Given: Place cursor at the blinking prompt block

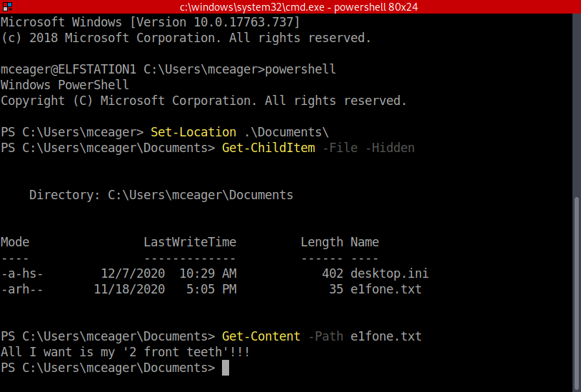Looking at the screenshot, I should (x=226, y=368).
